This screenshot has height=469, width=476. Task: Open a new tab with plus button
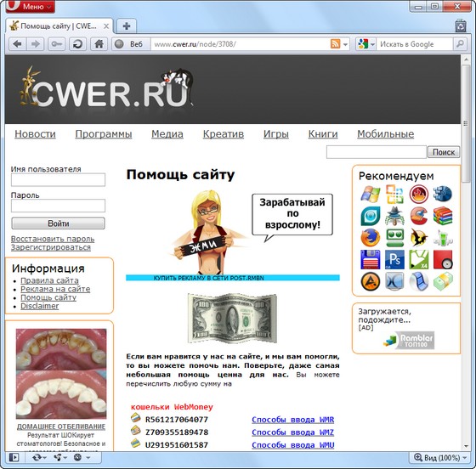pyautogui.click(x=127, y=26)
